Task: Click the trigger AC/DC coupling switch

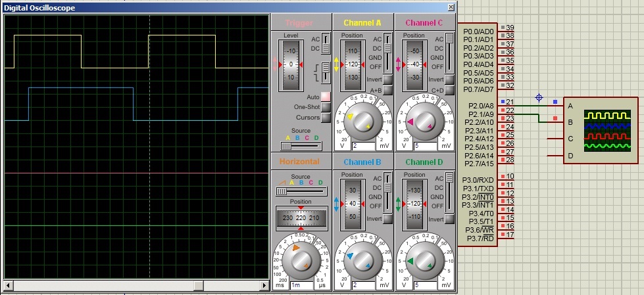Action: [325, 43]
